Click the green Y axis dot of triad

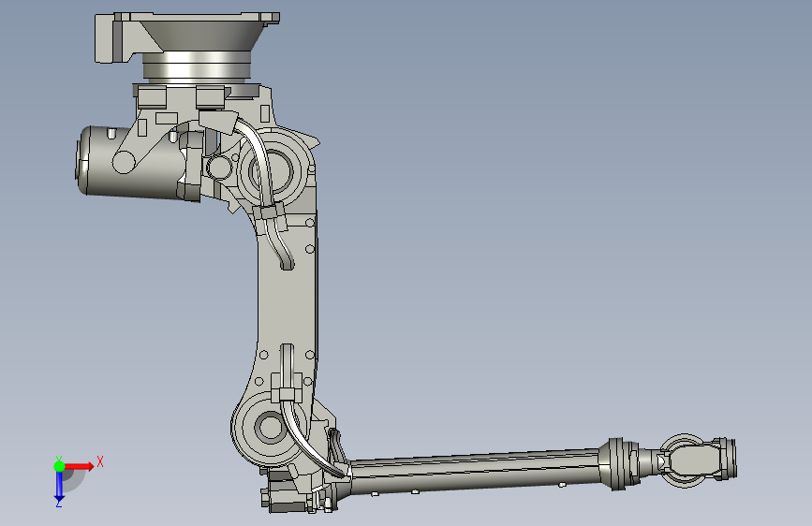59,466
